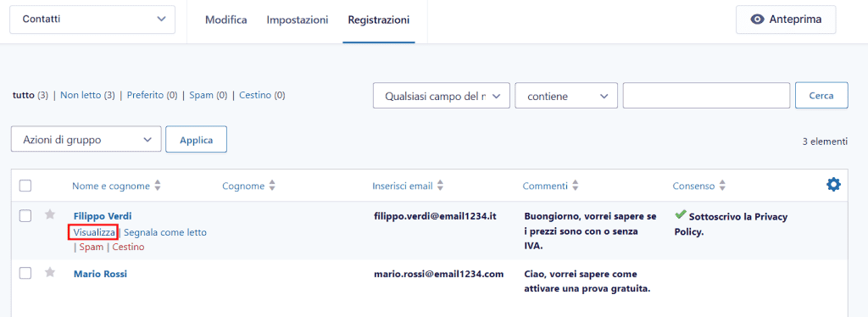Check the Mario Rossi row checkbox
Viewport: 868px width, 317px height.
click(x=25, y=273)
